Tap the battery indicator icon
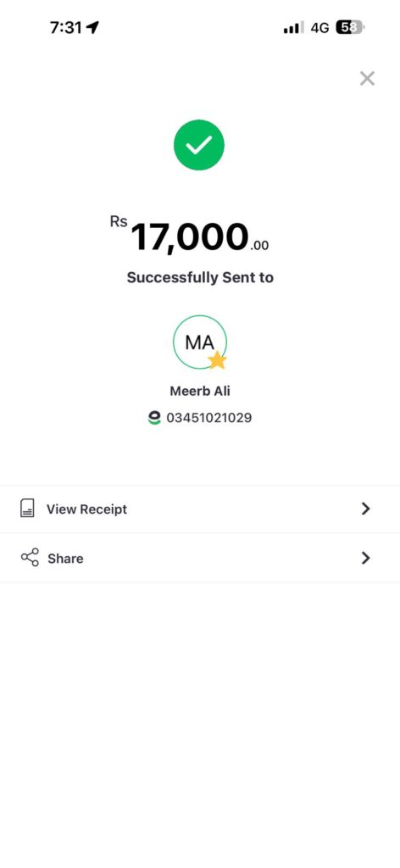 (350, 27)
